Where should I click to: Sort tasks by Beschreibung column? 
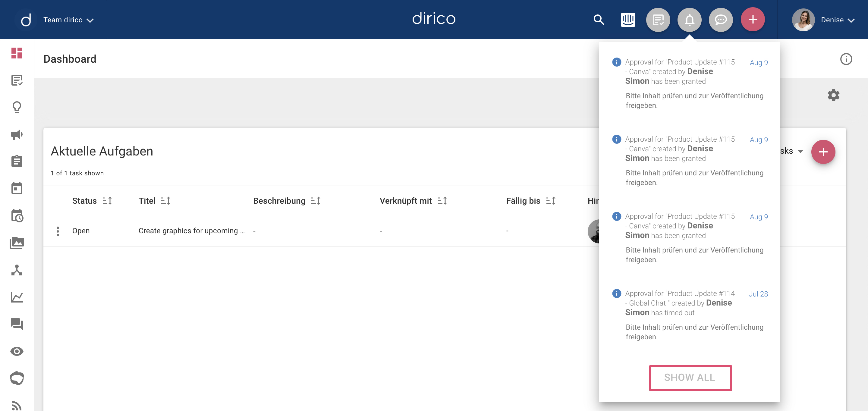[x=316, y=201]
